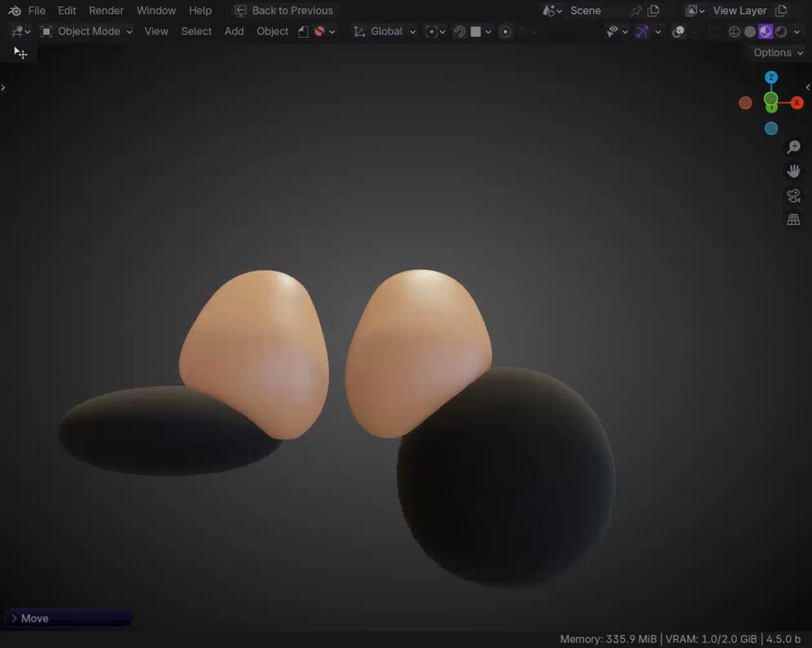Screen dimensions: 812x648
Task: Select the active tool cursor-move icon
Action: pos(21,53)
